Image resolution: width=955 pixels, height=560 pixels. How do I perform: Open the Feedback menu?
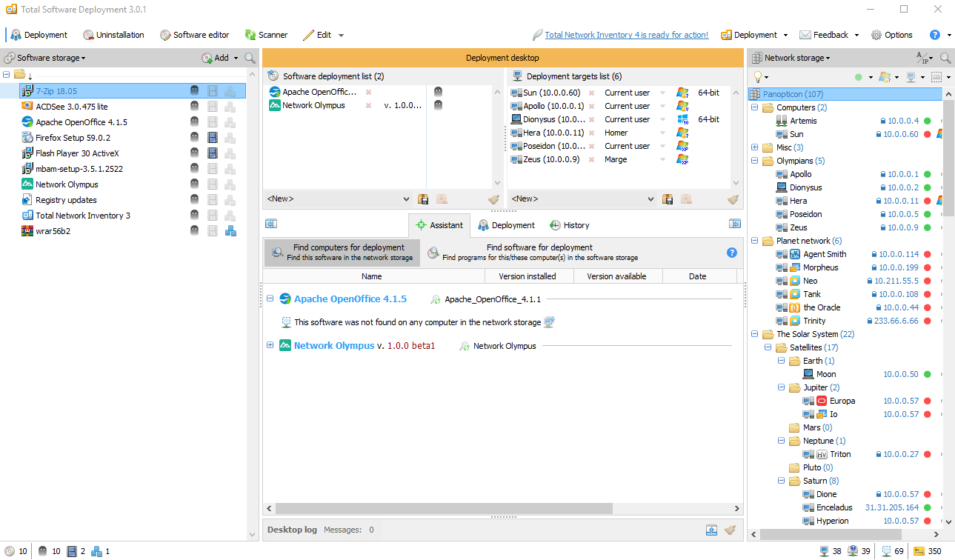(x=829, y=35)
